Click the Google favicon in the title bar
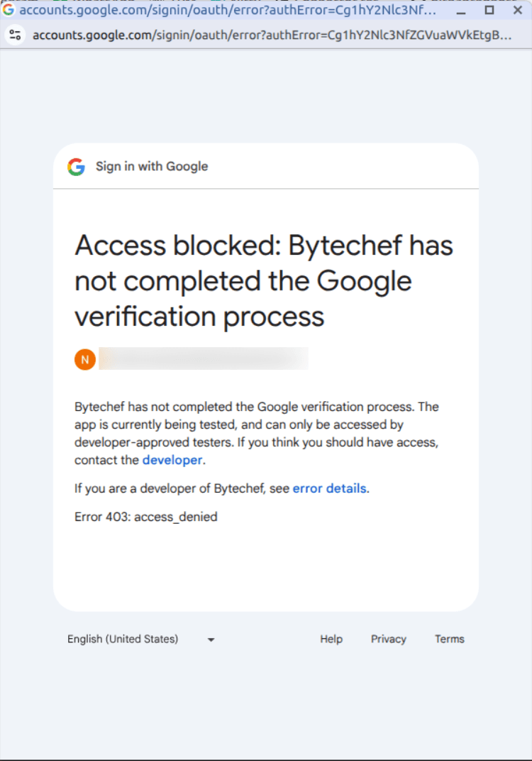The width and height of the screenshot is (532, 761). [9, 10]
